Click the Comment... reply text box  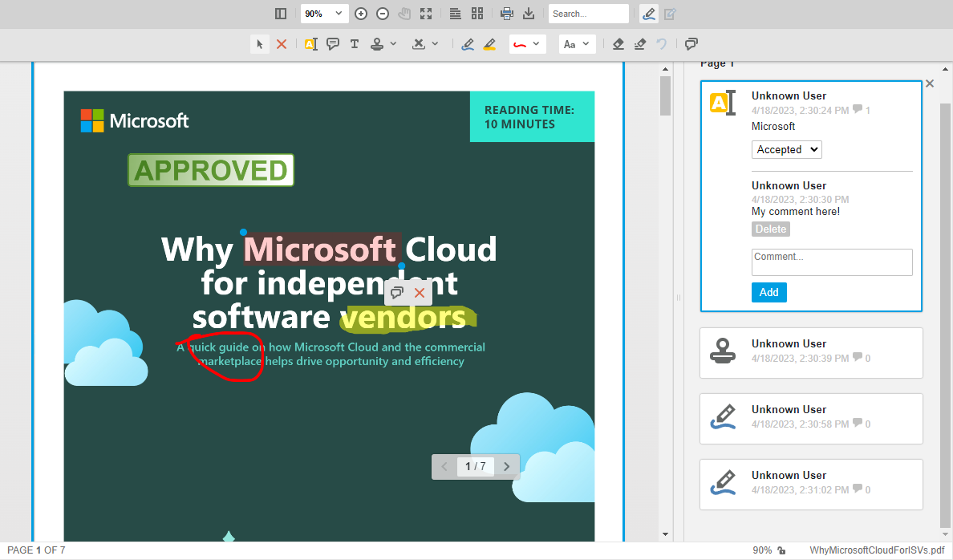pyautogui.click(x=831, y=262)
